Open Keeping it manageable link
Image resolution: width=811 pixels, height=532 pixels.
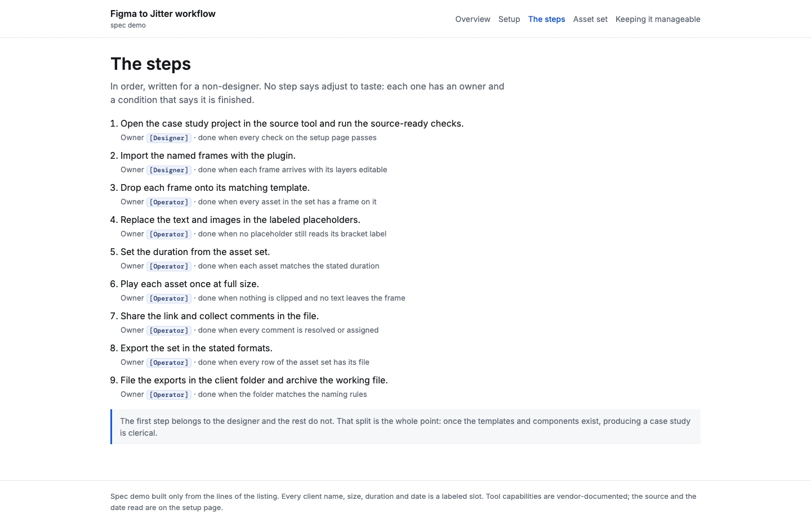click(x=658, y=19)
